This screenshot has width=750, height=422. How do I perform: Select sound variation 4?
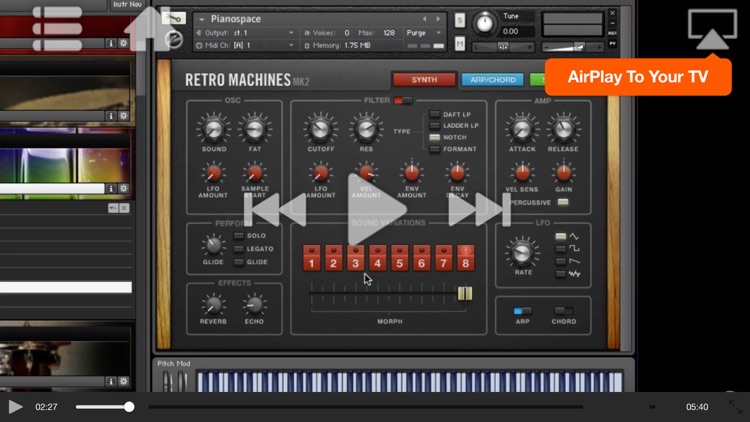coord(377,258)
